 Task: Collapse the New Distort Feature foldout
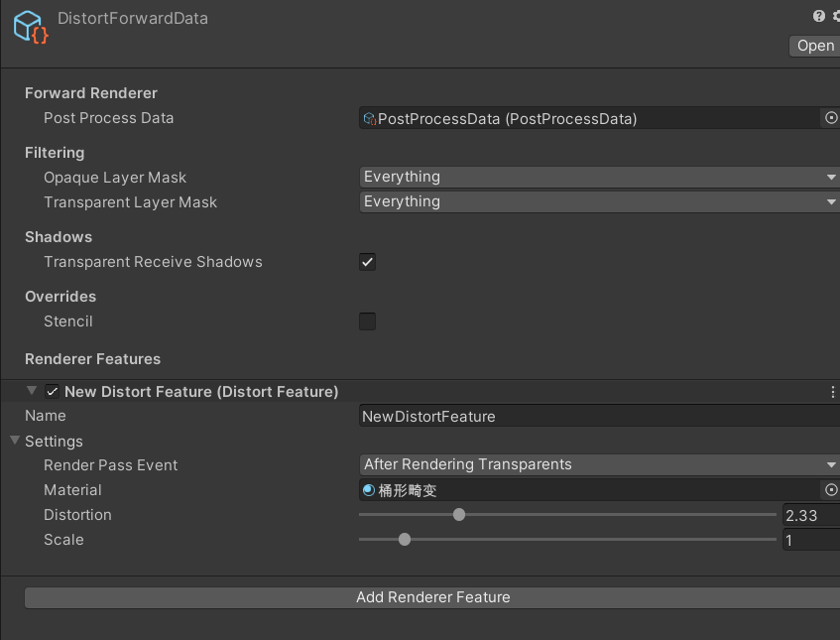[x=32, y=391]
